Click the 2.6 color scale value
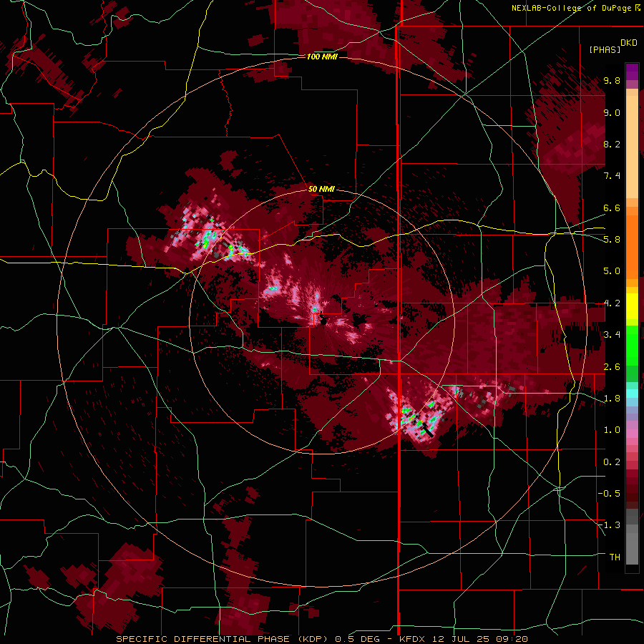Viewport: 644px width, 644px height. tap(612, 366)
